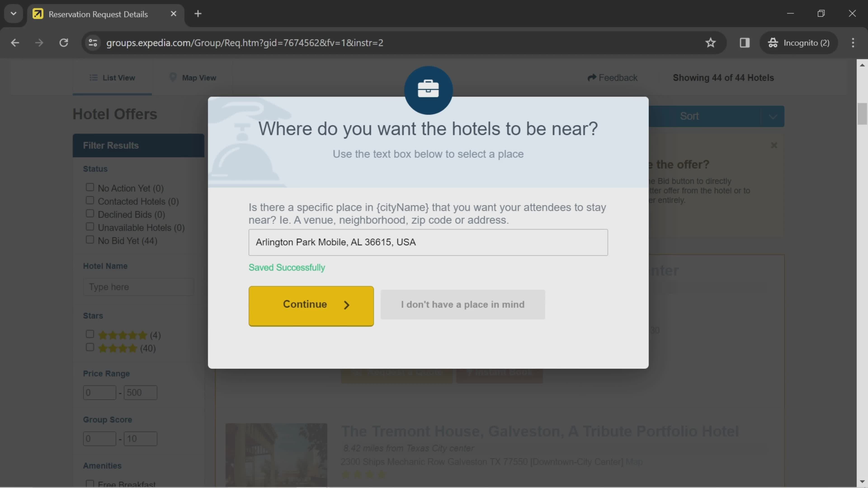Click the yellow Continue button

311,306
